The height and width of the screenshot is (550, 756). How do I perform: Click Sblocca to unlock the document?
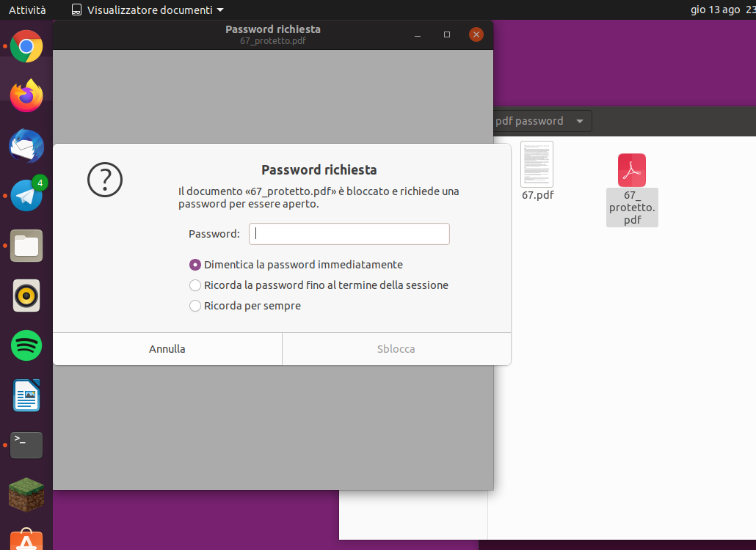[396, 348]
